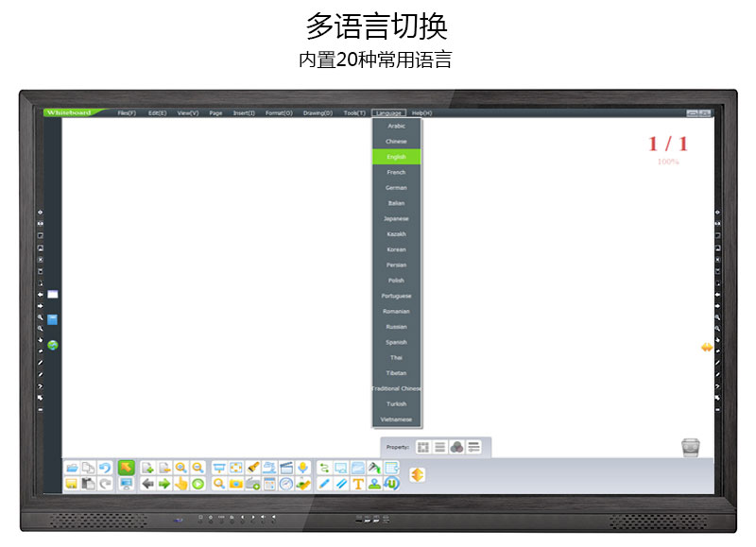The height and width of the screenshot is (547, 756).
Task: Open the color property icon
Action: (x=455, y=447)
